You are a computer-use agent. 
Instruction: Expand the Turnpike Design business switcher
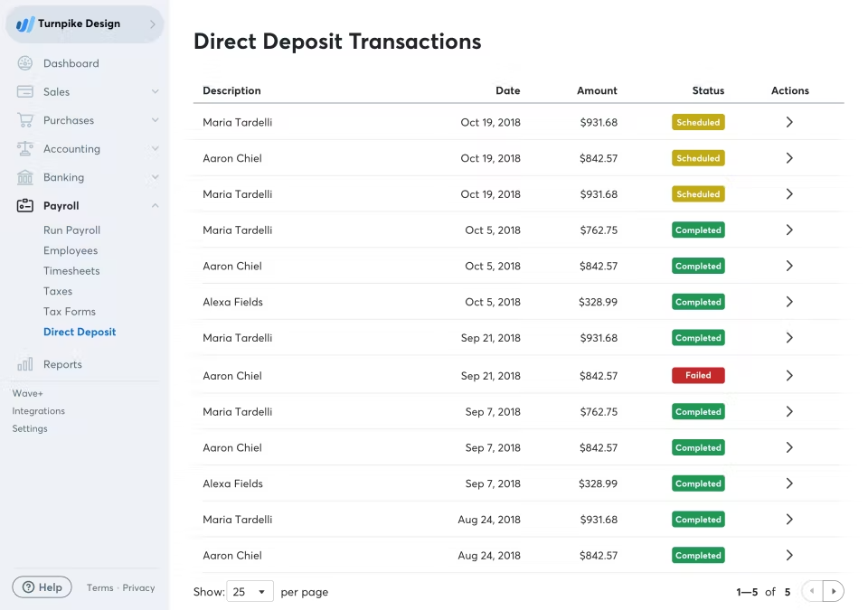coord(153,24)
